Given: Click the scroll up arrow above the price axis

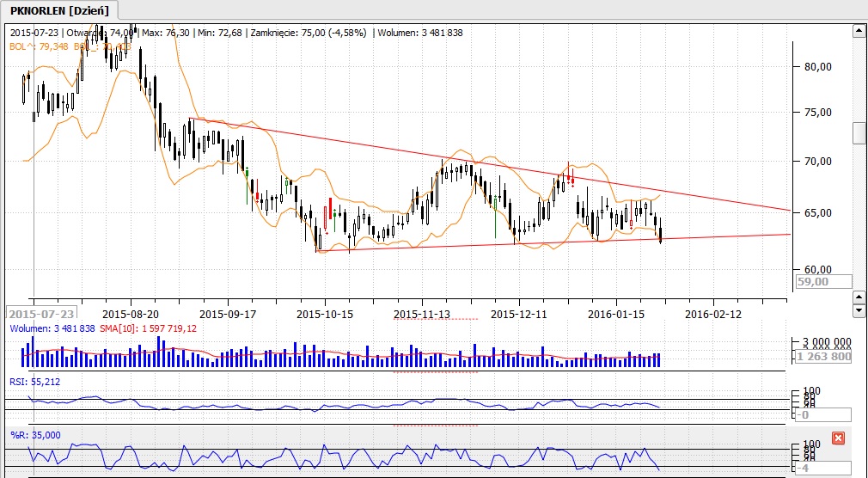Looking at the screenshot, I should [x=858, y=32].
